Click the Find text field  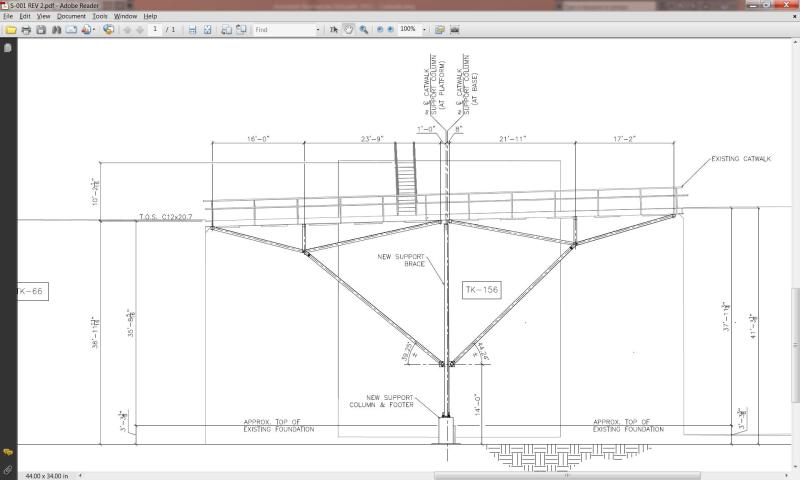click(x=284, y=30)
